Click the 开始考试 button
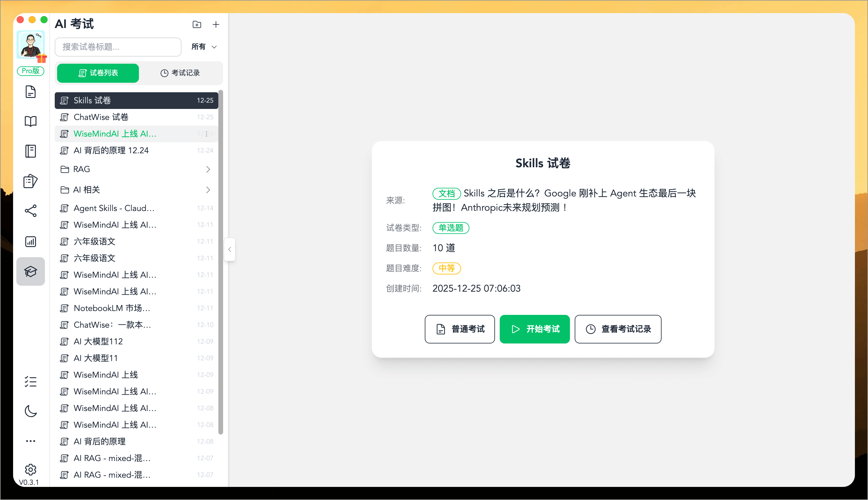The height and width of the screenshot is (500, 868). (x=534, y=329)
